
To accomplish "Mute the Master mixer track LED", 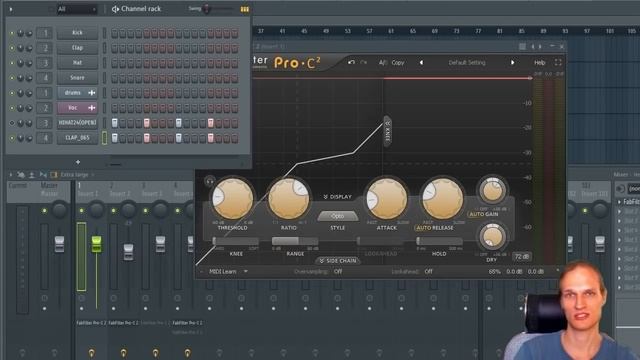I will click(44, 211).
